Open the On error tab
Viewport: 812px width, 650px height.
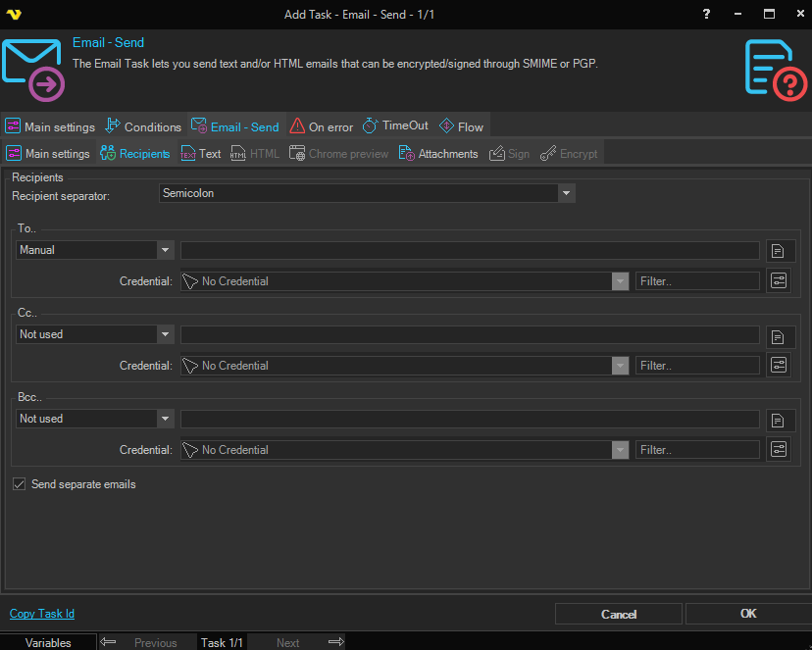click(321, 126)
